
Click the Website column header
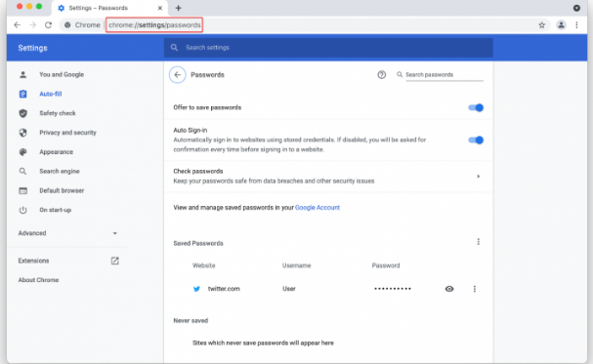pyautogui.click(x=204, y=265)
